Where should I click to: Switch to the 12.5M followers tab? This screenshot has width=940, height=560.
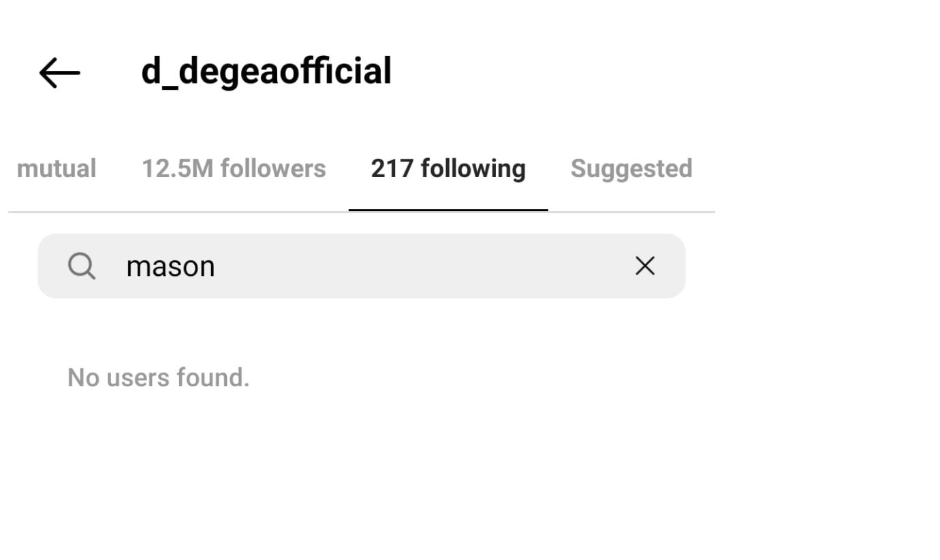234,168
